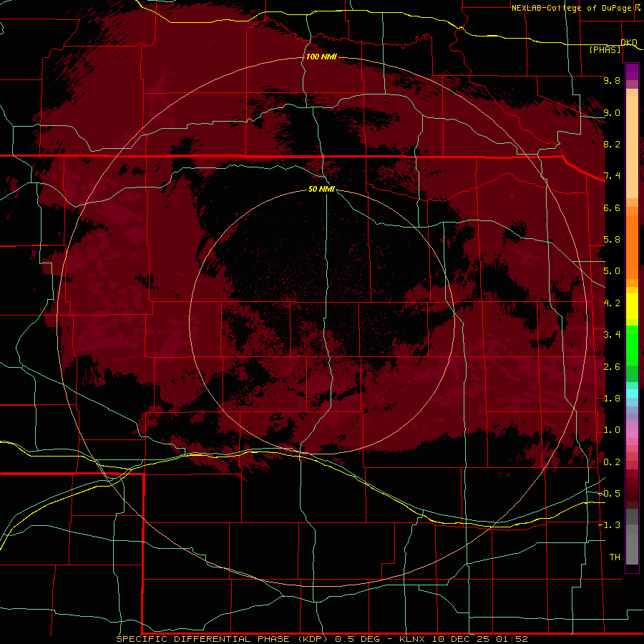Viewport: 644px width, 644px height.
Task: Click the 6.6 value on the color scale
Action: [x=612, y=208]
